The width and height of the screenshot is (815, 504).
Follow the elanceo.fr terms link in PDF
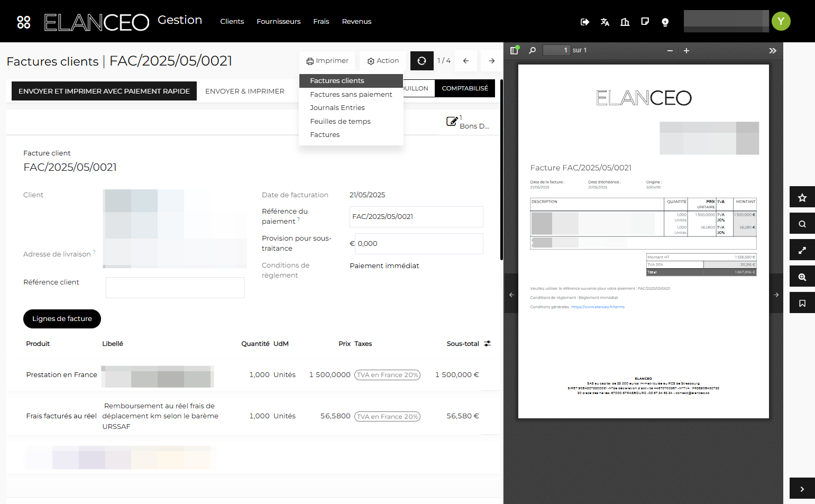598,307
